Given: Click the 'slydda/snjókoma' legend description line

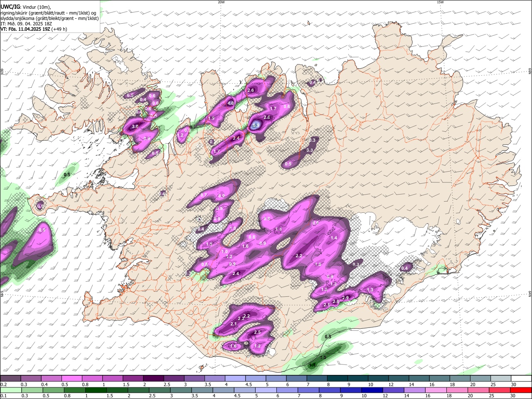Looking at the screenshot, I should click(x=49, y=18).
